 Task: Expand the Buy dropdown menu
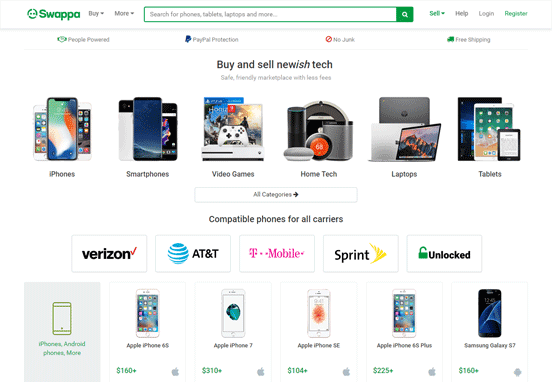96,13
